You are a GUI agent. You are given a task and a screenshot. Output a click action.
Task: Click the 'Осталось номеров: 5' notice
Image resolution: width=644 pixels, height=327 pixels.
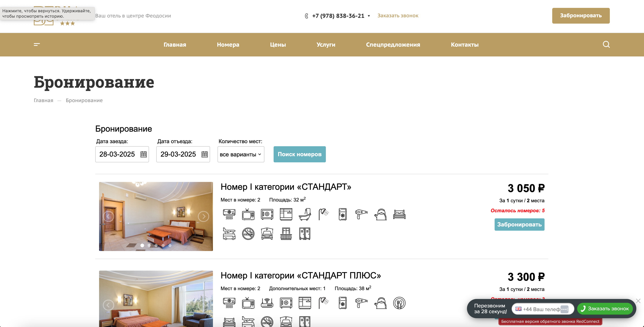(517, 211)
